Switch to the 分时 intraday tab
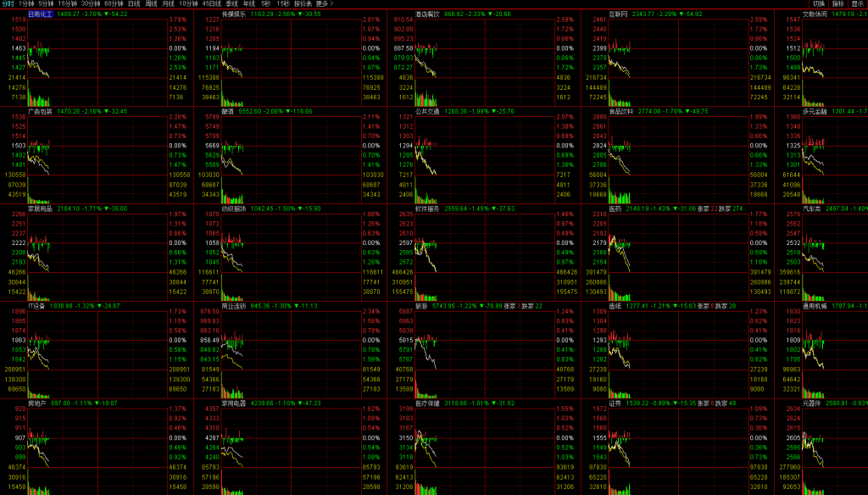Screen dimensions: 868x495 click(8, 3)
